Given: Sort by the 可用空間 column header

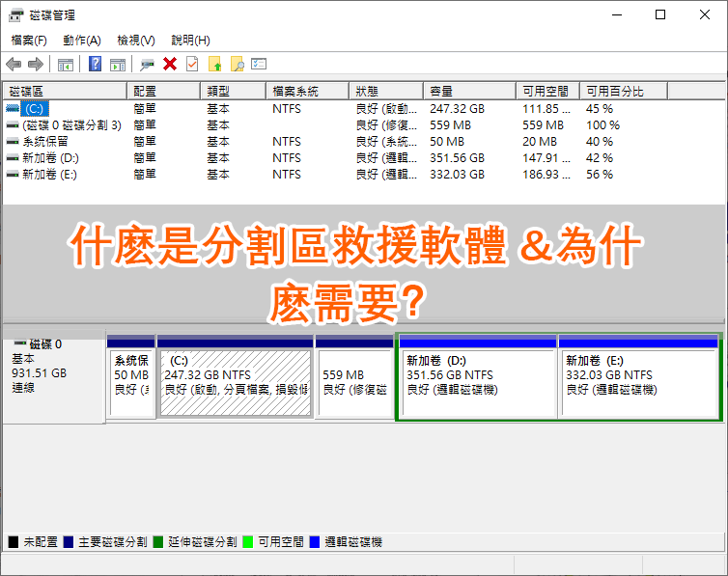Looking at the screenshot, I should pos(548,91).
